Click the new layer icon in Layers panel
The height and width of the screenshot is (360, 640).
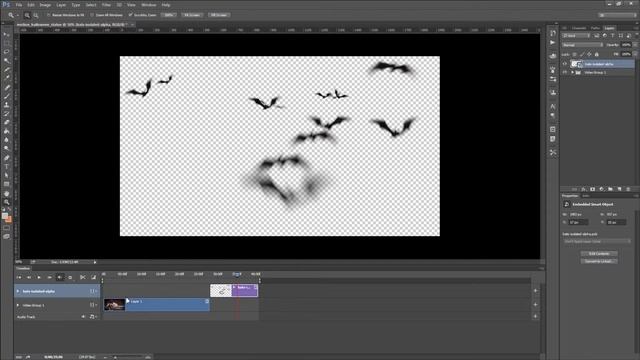[619, 189]
